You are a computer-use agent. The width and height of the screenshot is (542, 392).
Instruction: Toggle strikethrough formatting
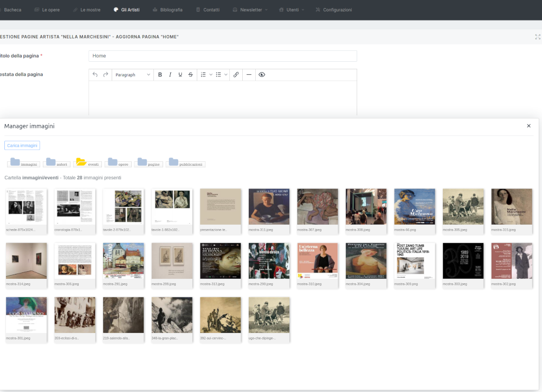tap(190, 75)
